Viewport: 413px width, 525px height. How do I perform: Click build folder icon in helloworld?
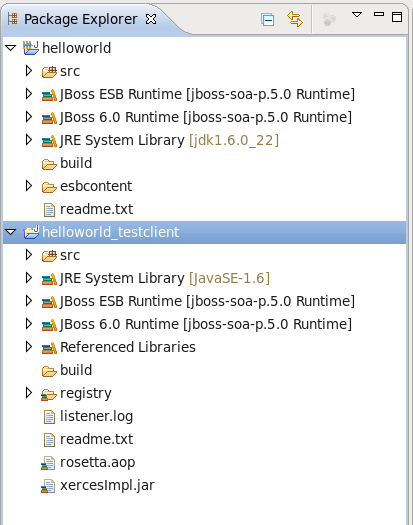point(49,164)
